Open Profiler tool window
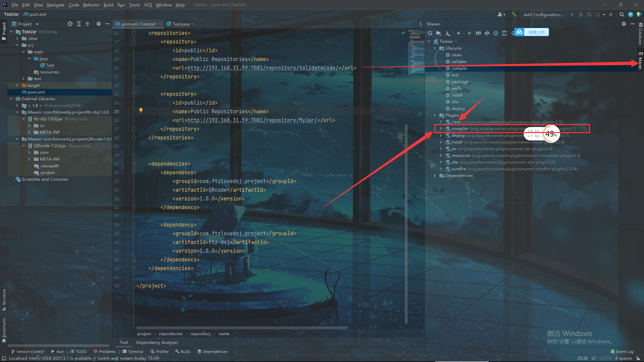This screenshot has width=644, height=362. click(159, 352)
